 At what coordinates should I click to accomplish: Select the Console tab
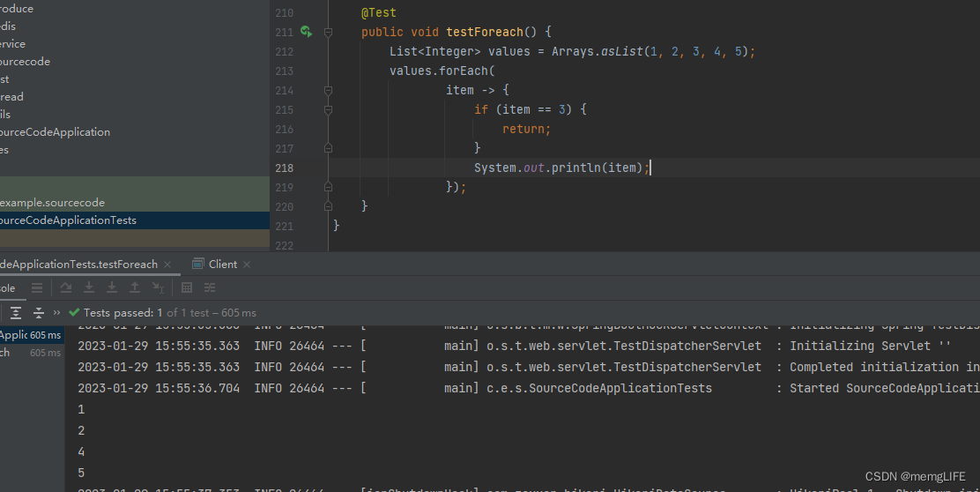pyautogui.click(x=8, y=288)
